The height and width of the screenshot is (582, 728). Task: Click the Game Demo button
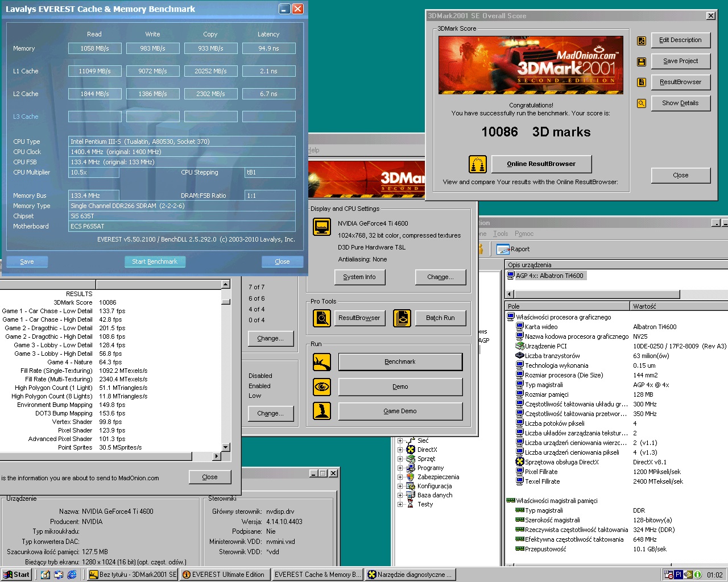tap(400, 411)
